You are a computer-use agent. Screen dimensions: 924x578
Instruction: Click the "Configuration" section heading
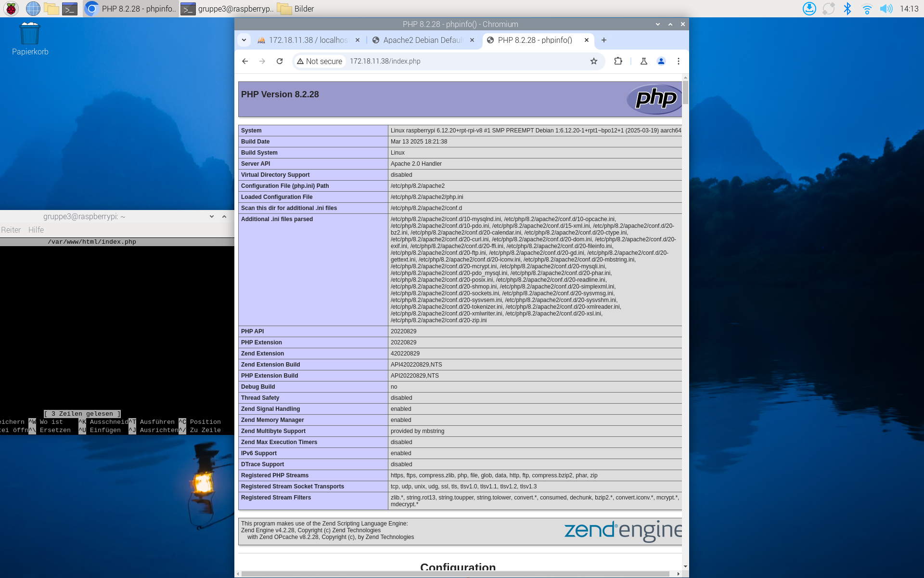pyautogui.click(x=458, y=567)
